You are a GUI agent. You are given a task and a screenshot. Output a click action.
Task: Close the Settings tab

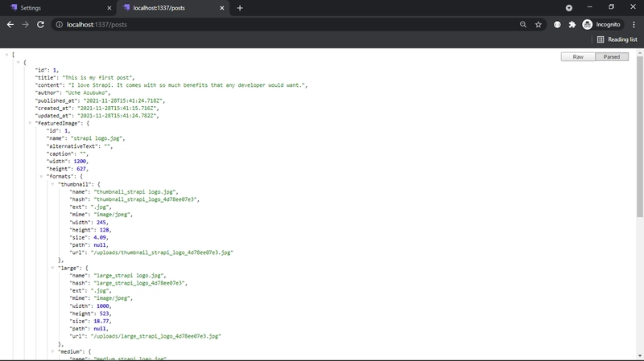click(x=109, y=8)
